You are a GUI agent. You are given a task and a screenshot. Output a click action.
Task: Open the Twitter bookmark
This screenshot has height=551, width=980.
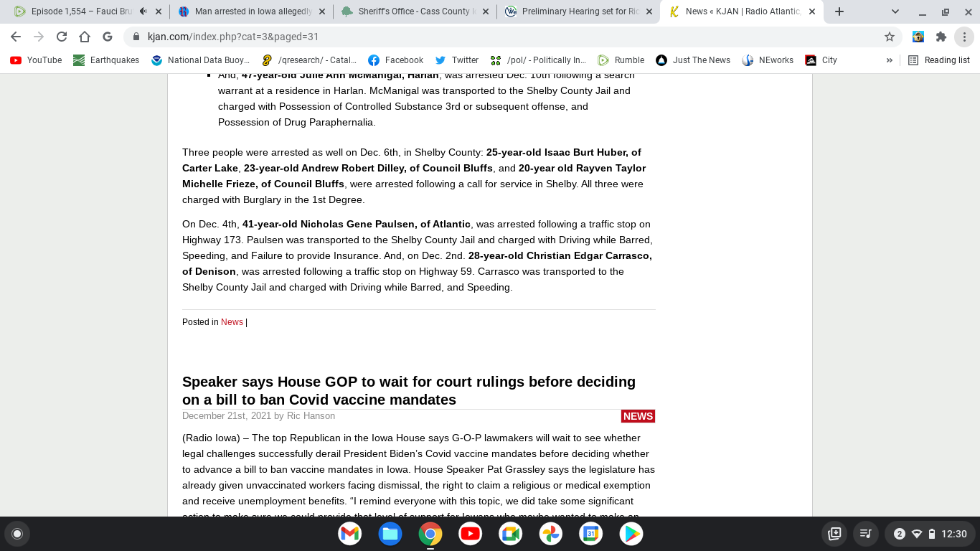click(456, 60)
